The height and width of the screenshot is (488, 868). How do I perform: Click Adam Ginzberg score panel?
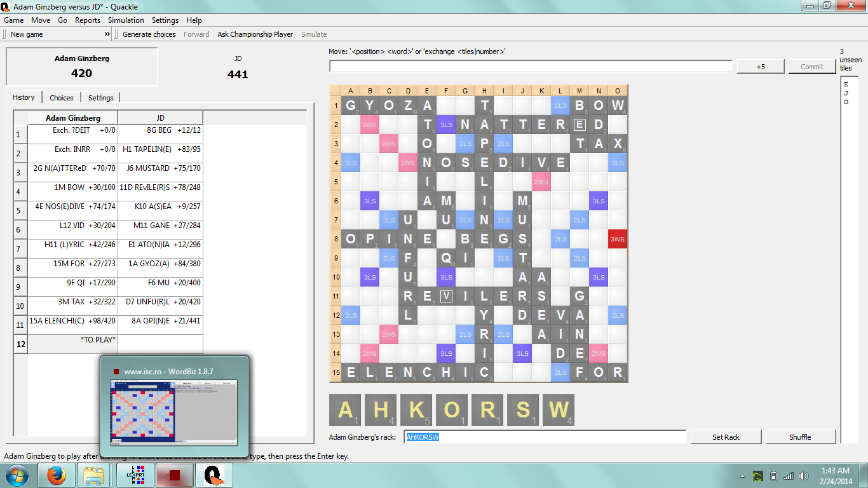click(x=81, y=66)
